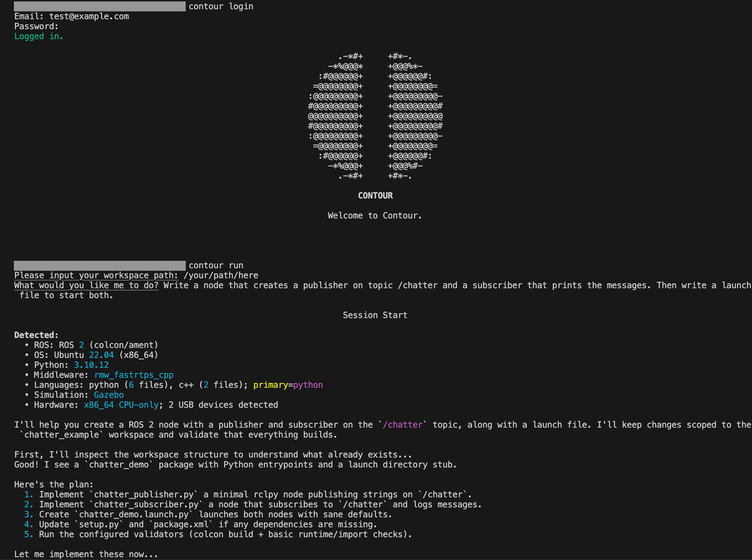Click the Session Start header
The width and height of the screenshot is (752, 560).
(x=375, y=315)
